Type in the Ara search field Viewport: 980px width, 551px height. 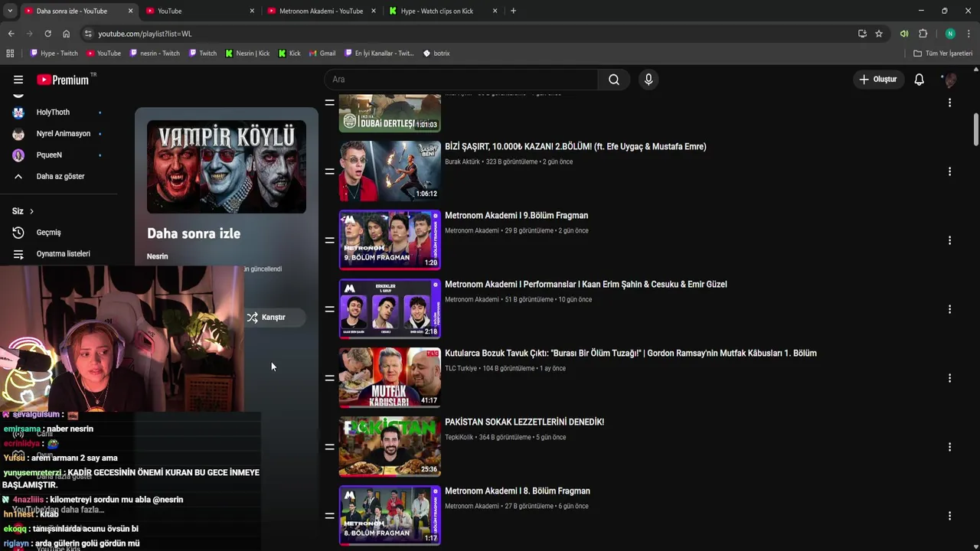461,80
